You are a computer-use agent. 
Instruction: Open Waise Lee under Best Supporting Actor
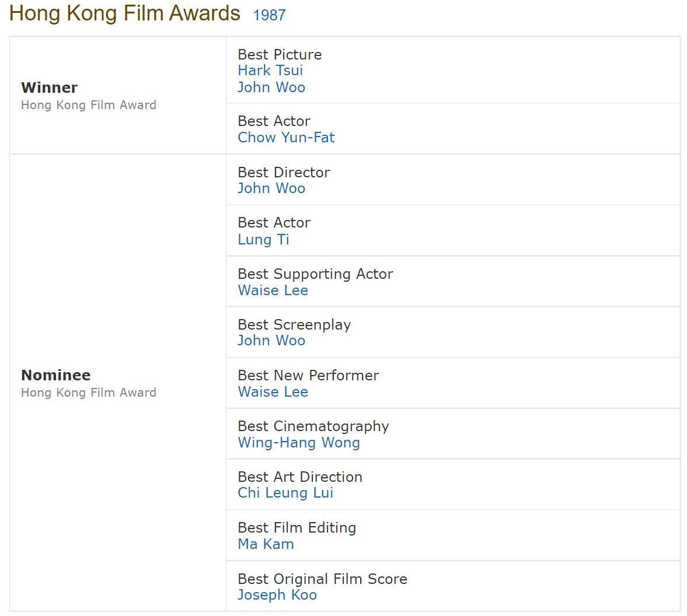tap(273, 290)
